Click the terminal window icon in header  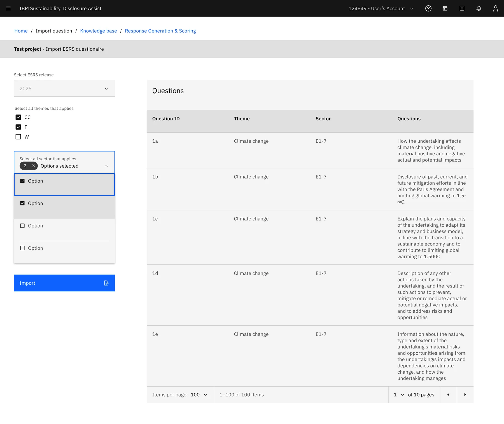pyautogui.click(x=445, y=8)
